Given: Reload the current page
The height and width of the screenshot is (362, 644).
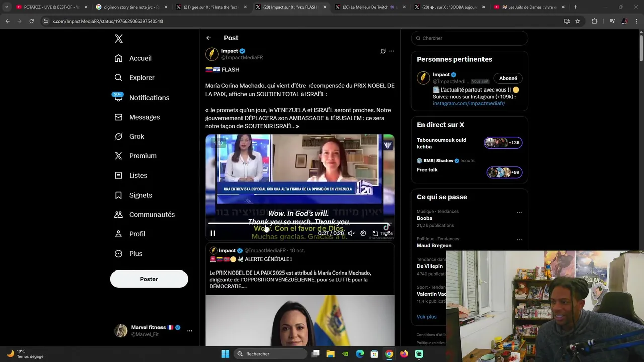Looking at the screenshot, I should click(x=31, y=21).
